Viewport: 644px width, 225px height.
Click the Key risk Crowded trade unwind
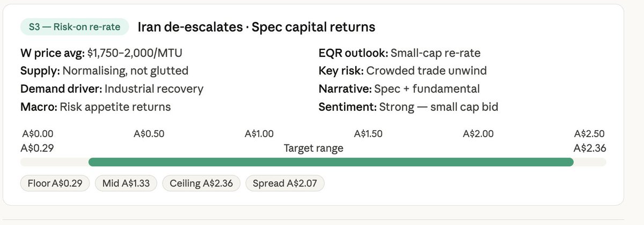403,71
